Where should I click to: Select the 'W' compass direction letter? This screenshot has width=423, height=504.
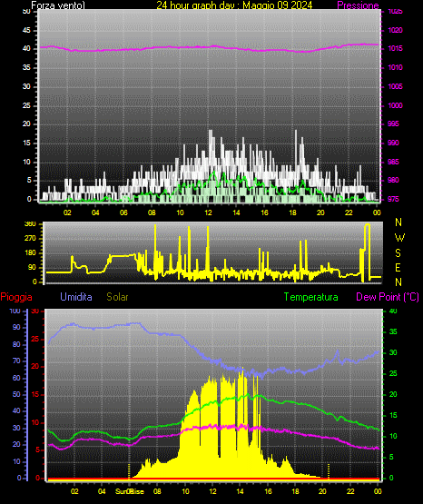399,238
